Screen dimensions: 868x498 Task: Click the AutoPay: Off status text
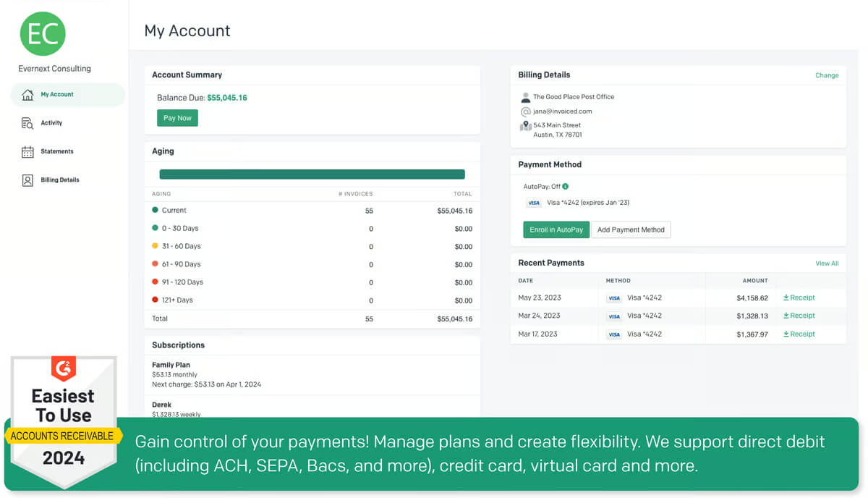coord(541,187)
